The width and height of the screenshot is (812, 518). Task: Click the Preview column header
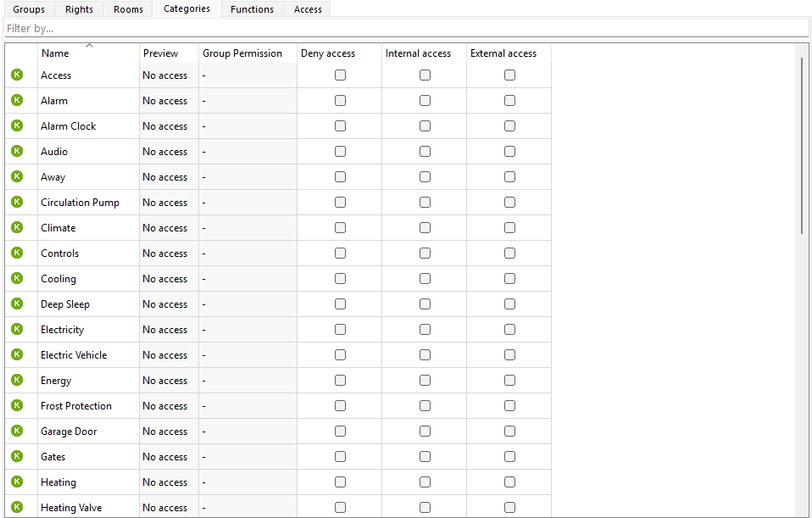pos(161,53)
